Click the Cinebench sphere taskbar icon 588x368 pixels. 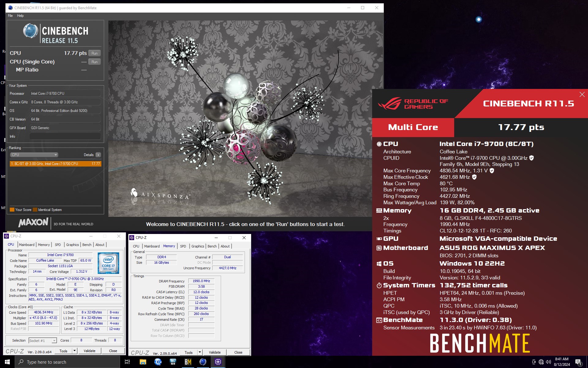pyautogui.click(x=203, y=362)
